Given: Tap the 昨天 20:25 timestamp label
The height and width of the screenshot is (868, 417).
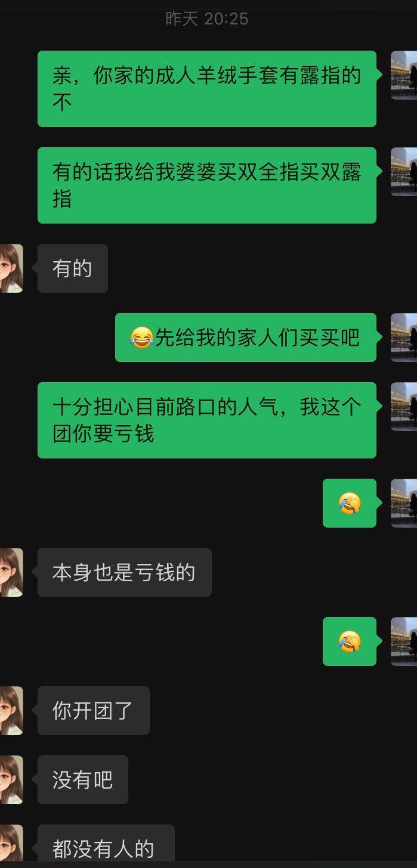Looking at the screenshot, I should coord(207,19).
